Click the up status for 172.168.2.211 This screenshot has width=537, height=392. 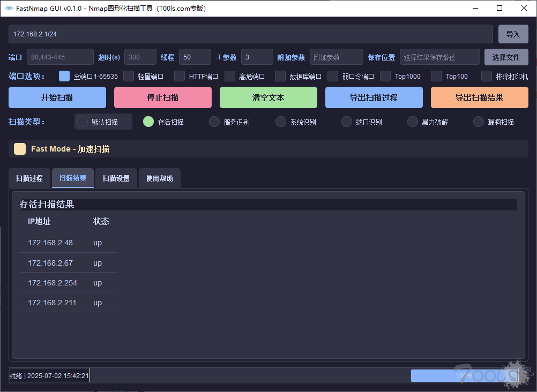coord(98,303)
